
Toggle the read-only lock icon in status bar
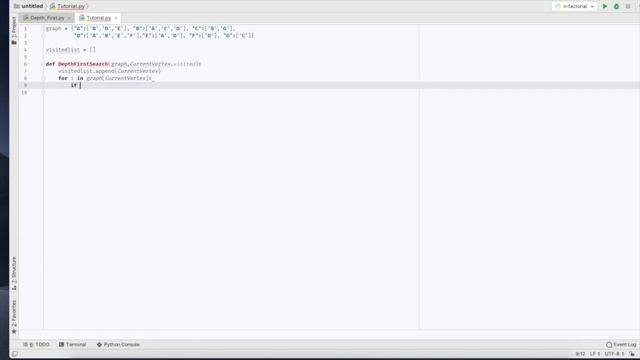[x=632, y=354]
